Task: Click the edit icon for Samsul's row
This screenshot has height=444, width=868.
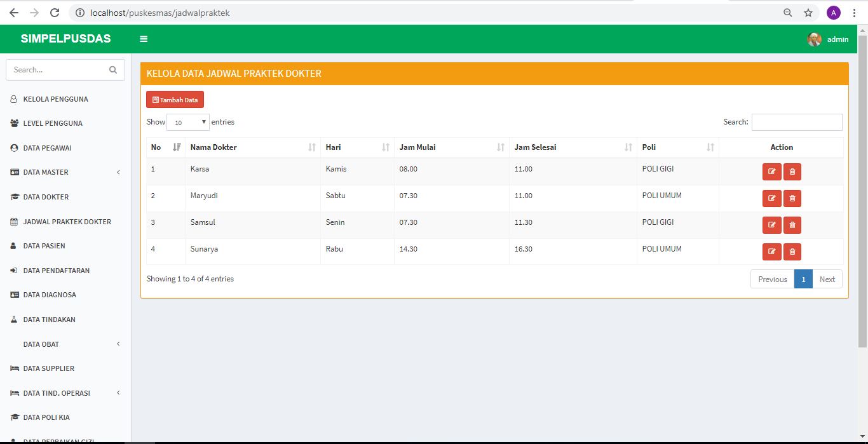Action: [771, 225]
